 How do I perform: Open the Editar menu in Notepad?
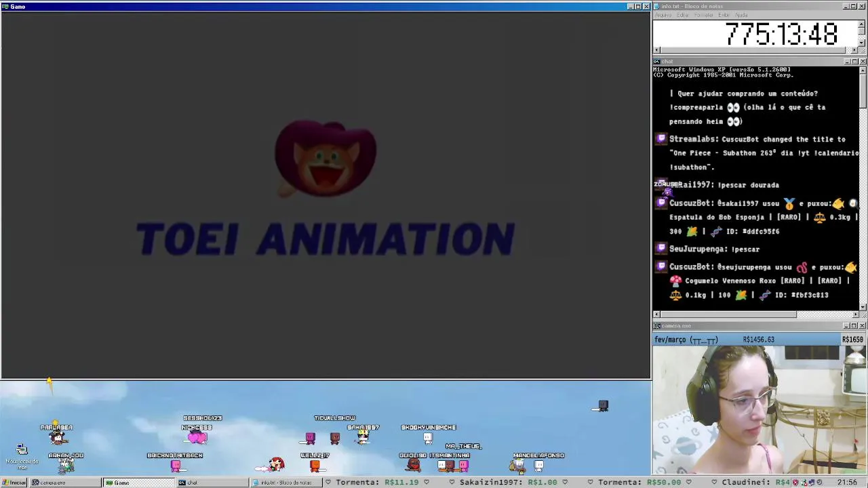tap(683, 15)
